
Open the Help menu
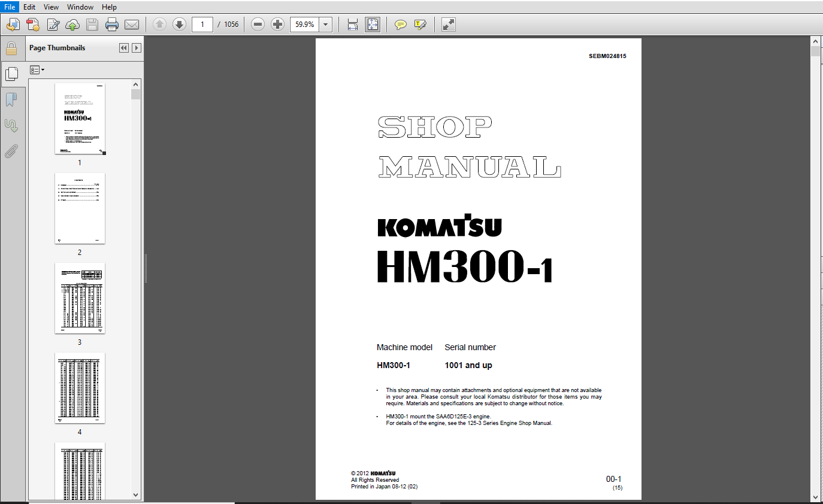coord(109,7)
